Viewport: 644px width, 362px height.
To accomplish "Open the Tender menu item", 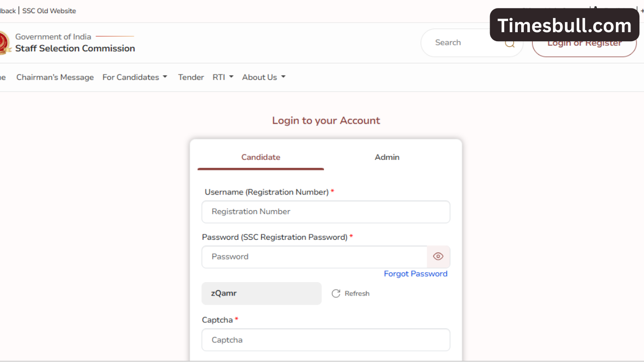I will [191, 77].
